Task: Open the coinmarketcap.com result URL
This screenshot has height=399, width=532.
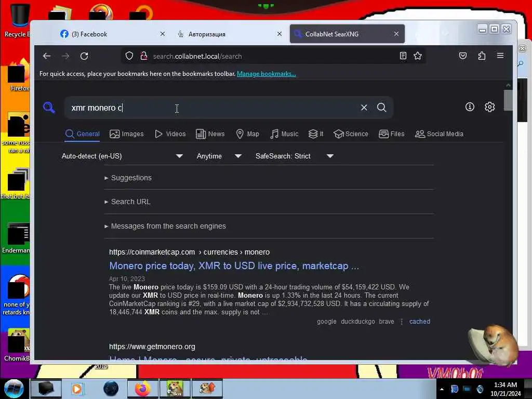Action: 189,252
